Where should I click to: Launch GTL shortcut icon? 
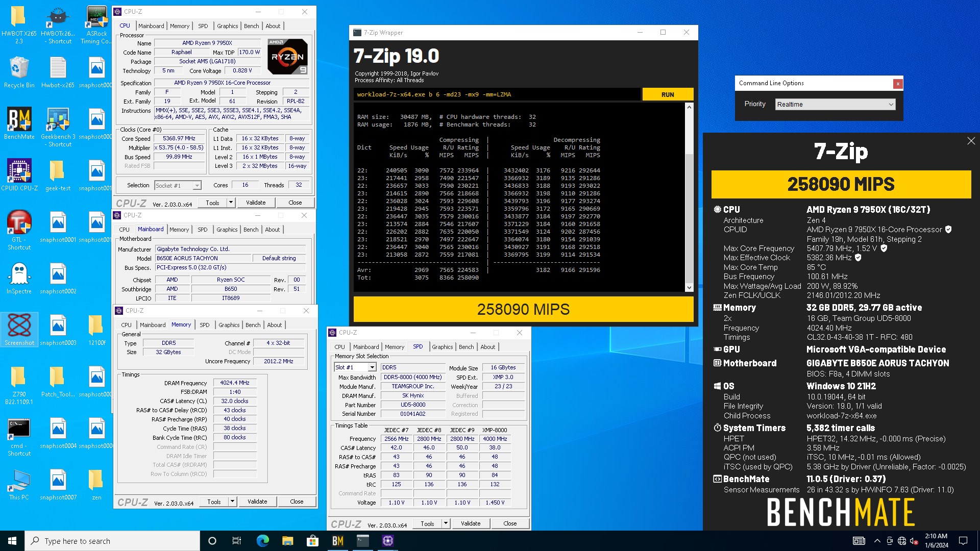point(19,230)
